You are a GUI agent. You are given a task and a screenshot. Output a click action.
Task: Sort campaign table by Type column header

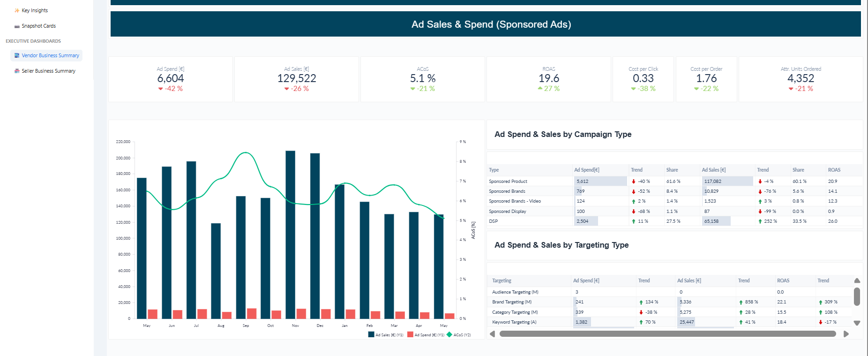pos(494,170)
